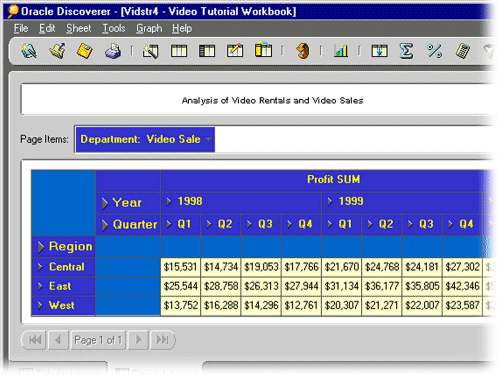Image resolution: width=498 pixels, height=375 pixels.
Task: Click the Sigma totals icon
Action: point(406,51)
